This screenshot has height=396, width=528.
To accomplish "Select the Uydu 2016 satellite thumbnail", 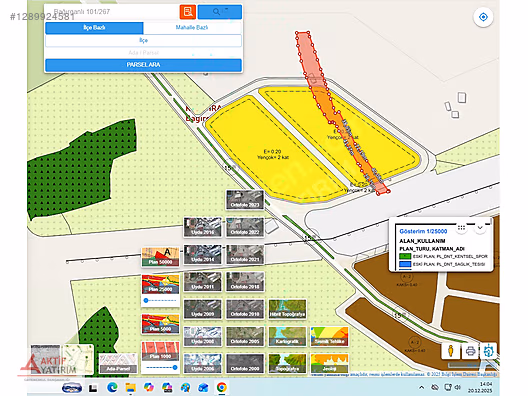I will 203,227.
